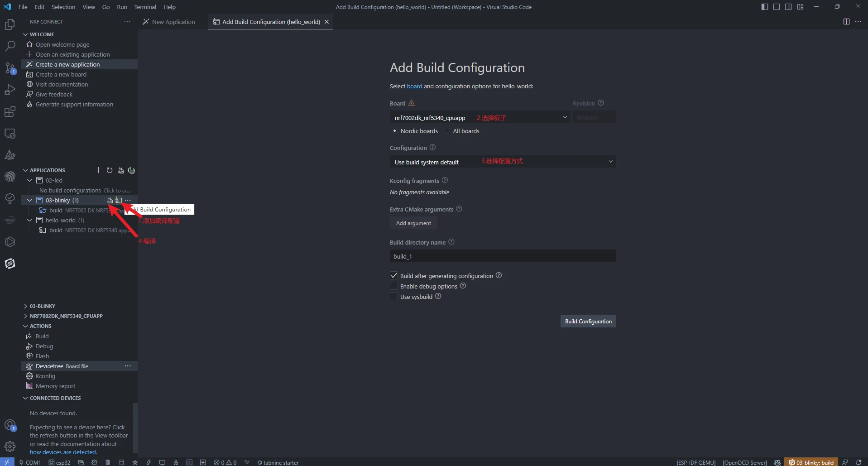Screen dimensions: 868x466
Task: Open Source Control view icon
Action: [10, 68]
